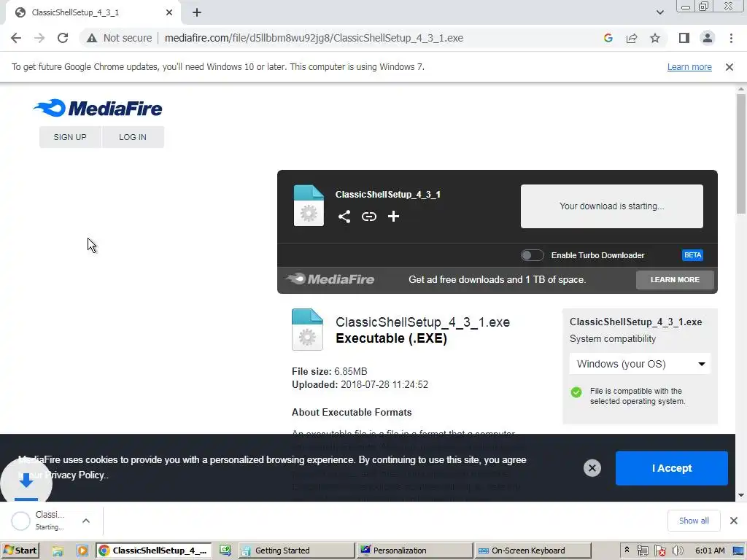Viewport: 747px width, 560px height.
Task: Click the plus icon to save file
Action: click(x=393, y=217)
